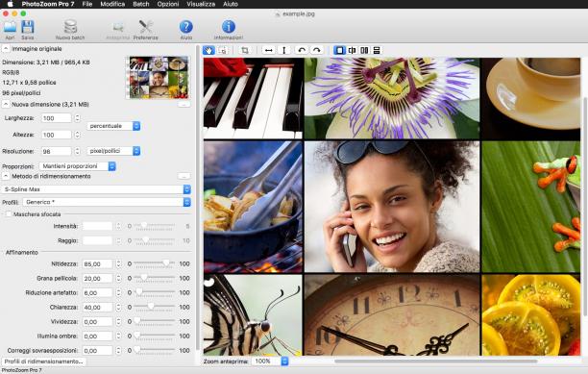Rotate image counterclockwise

point(302,50)
